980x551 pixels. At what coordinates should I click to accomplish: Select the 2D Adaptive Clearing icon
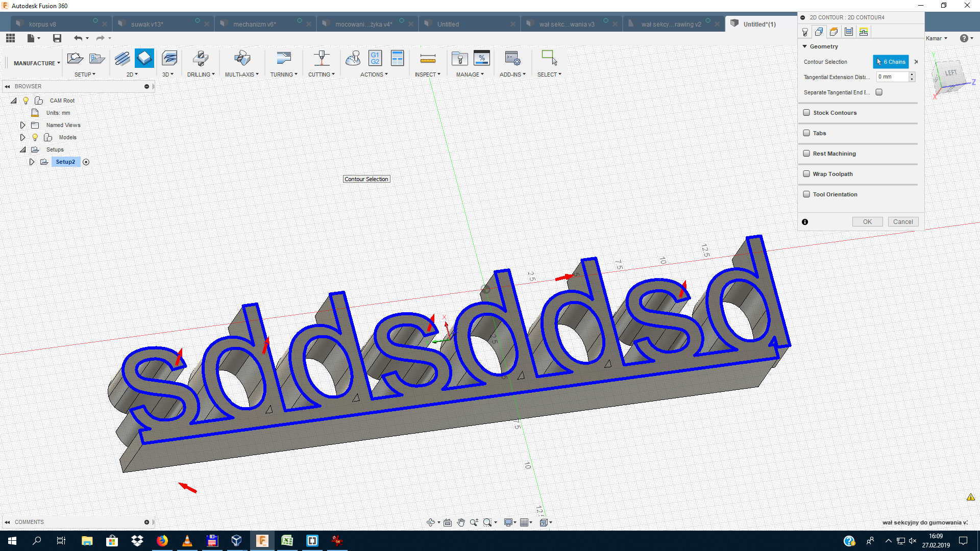tap(122, 58)
